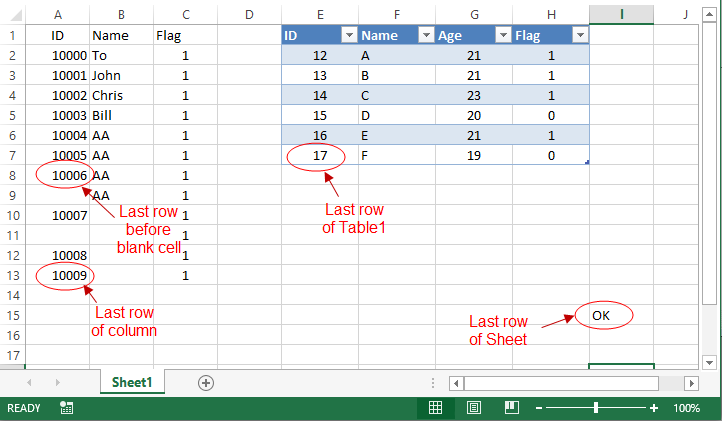Add a new sheet with plus button
Image resolution: width=722 pixels, height=421 pixels.
(x=206, y=383)
